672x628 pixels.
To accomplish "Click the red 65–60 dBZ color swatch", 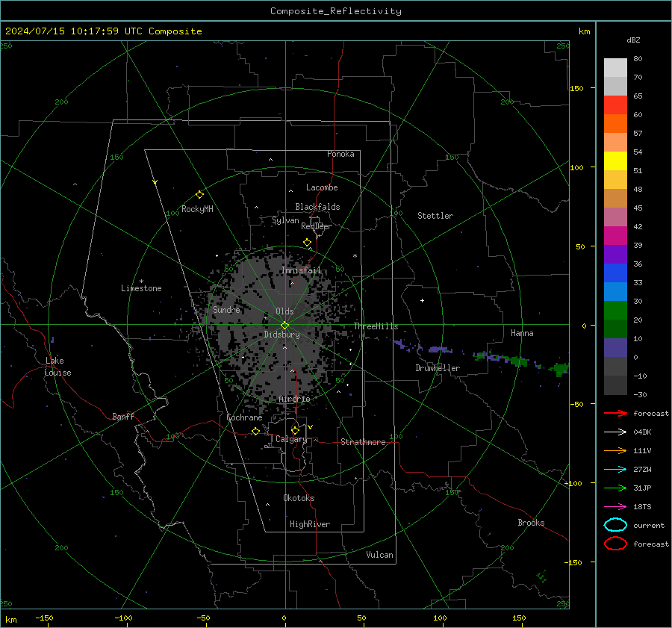I will (x=615, y=105).
